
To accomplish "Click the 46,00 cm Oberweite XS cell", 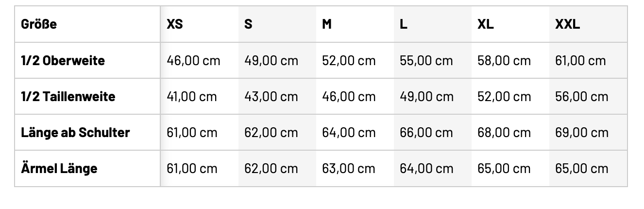I will 193,61.
